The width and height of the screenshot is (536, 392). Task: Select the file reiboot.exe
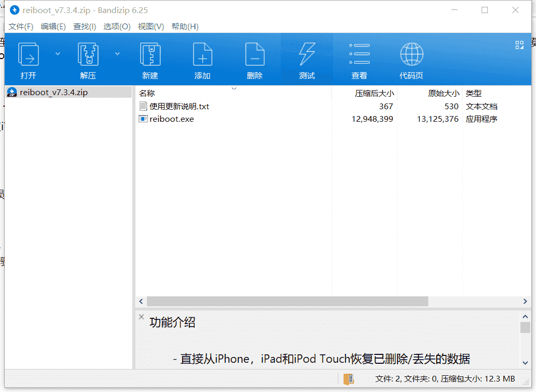pyautogui.click(x=172, y=119)
